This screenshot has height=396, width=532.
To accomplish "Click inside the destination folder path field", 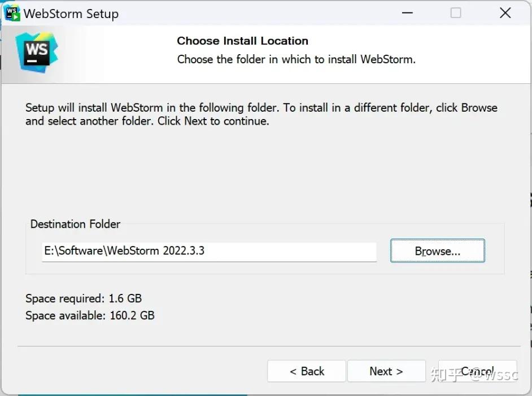I will tap(209, 252).
